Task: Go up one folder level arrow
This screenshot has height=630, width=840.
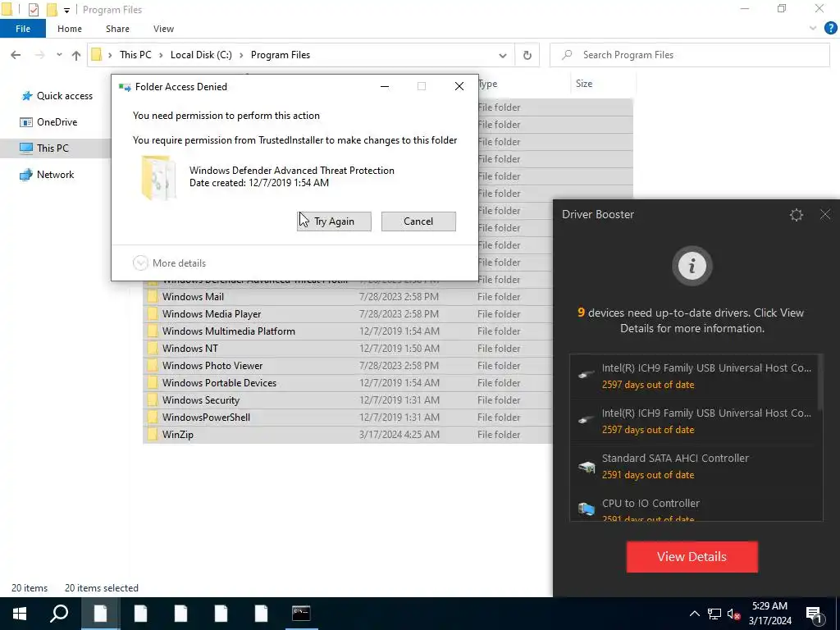Action: (76, 55)
